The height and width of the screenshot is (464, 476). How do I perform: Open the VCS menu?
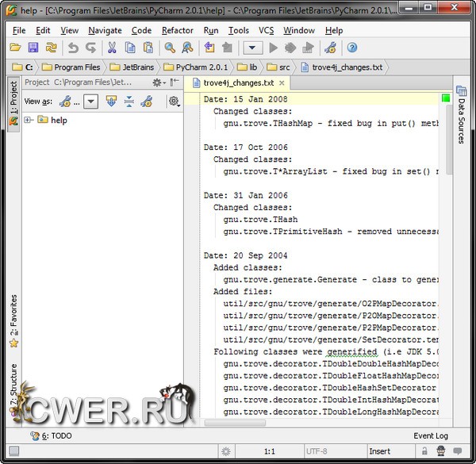pyautogui.click(x=267, y=30)
